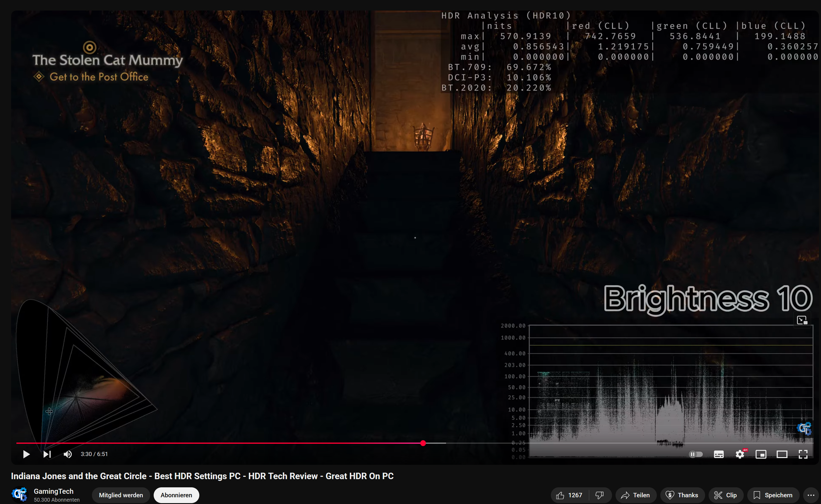
Task: Dislike the video
Action: (x=600, y=495)
